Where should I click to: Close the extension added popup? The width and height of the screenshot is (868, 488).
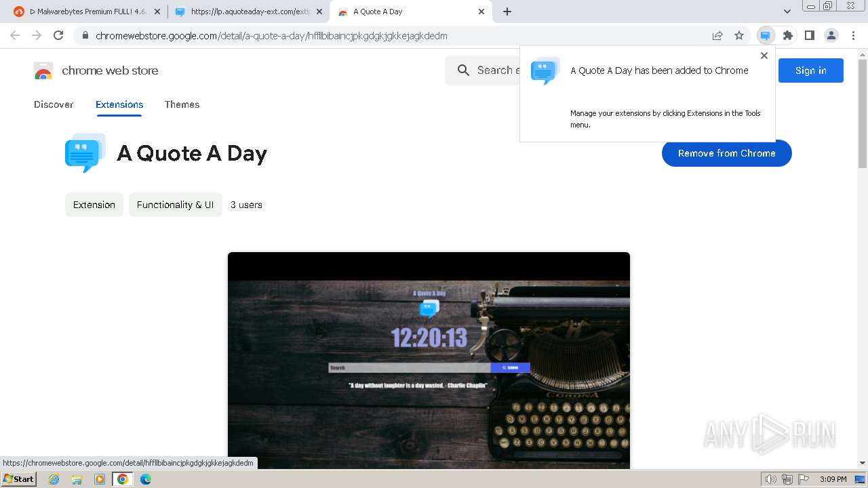(764, 56)
